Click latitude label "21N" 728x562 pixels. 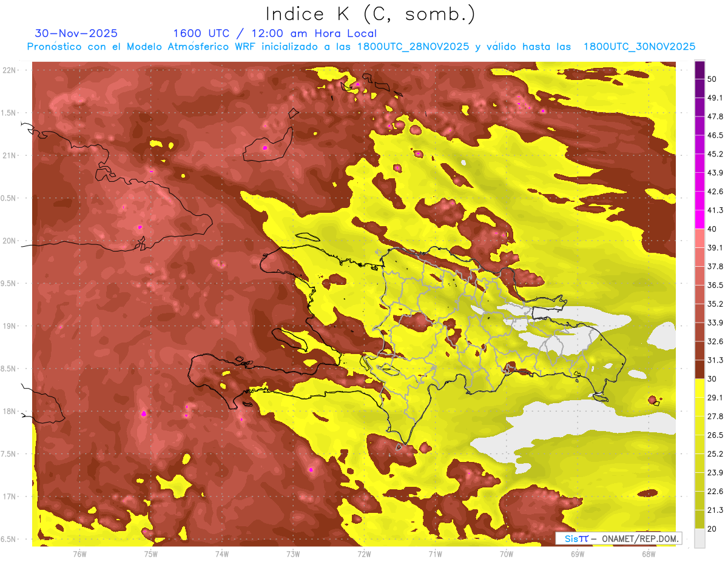[x=10, y=155]
